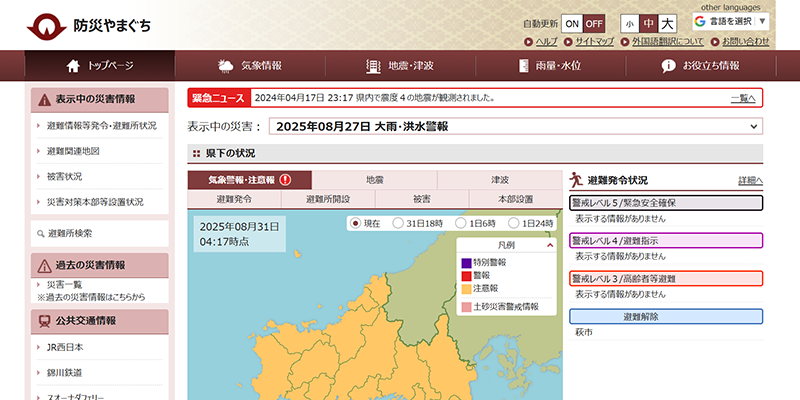Click the 地震・津波 building icon
The height and width of the screenshot is (400, 800).
(374, 66)
